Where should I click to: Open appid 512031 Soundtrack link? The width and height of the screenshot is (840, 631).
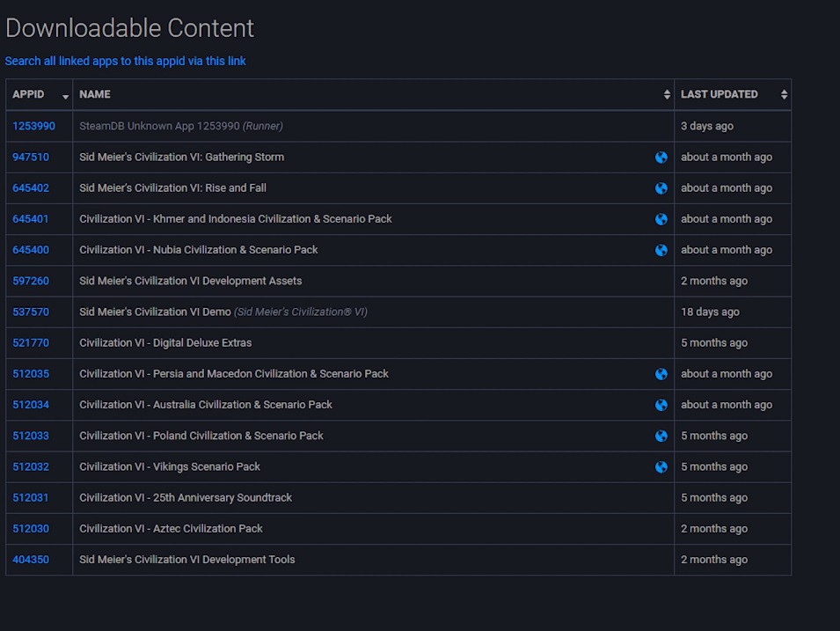(x=31, y=497)
